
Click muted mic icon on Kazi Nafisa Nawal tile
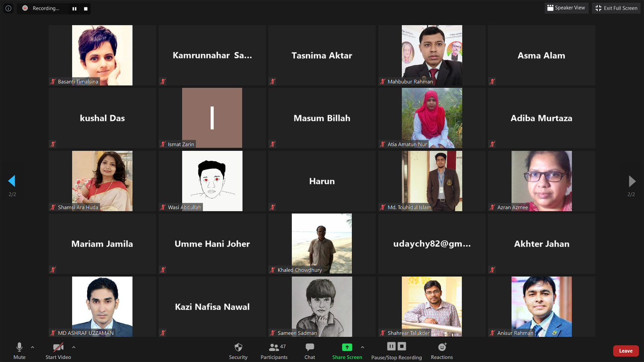click(x=163, y=333)
